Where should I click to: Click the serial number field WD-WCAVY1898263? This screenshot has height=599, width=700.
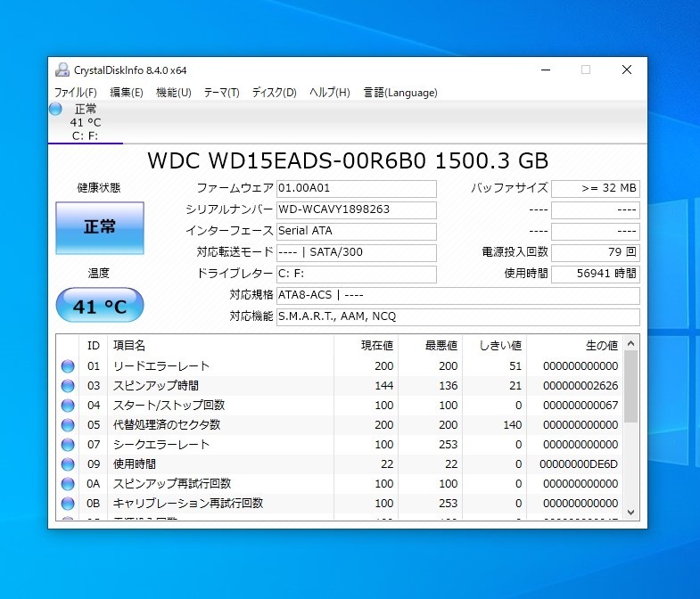click(356, 209)
